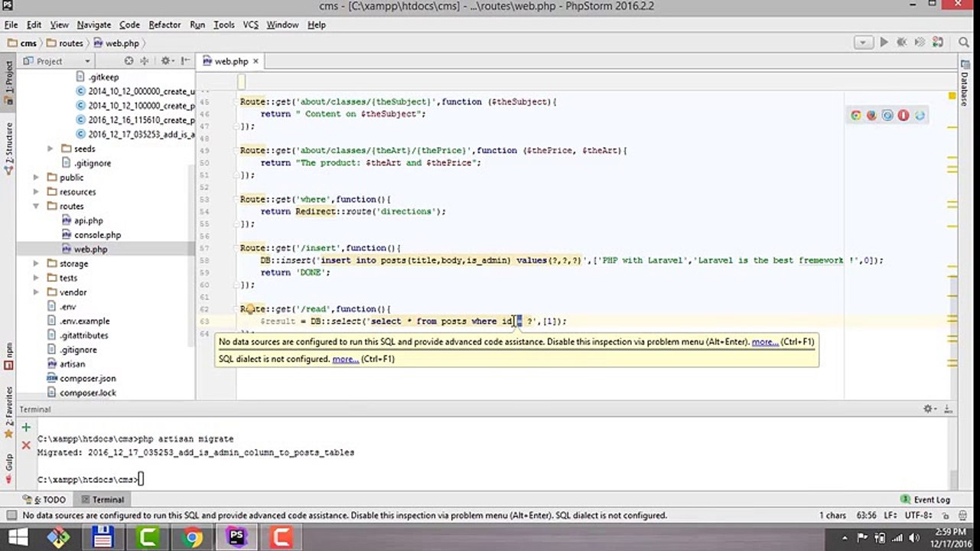The width and height of the screenshot is (980, 551).
Task: Click 'more...' link after SQL dialect message
Action: coord(346,359)
